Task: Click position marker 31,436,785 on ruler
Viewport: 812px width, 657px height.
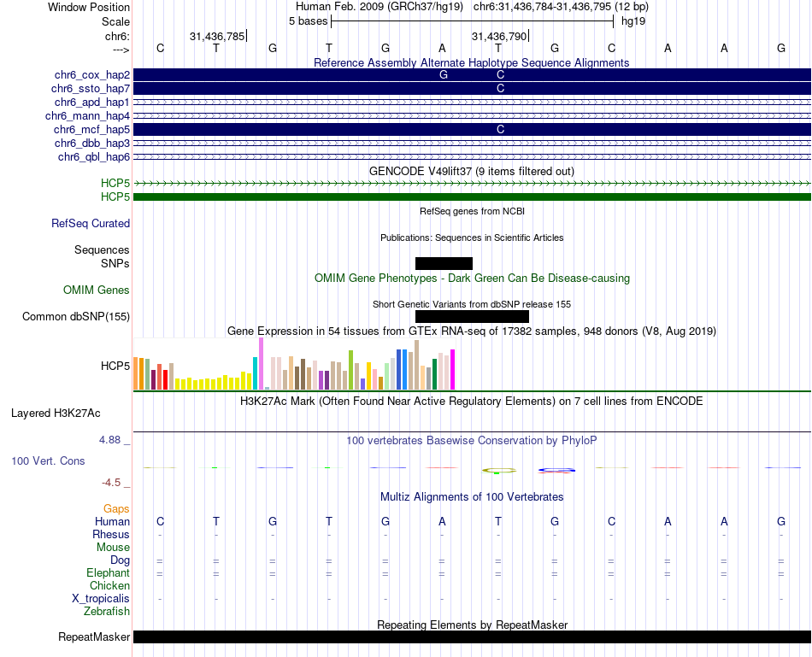Action: click(x=217, y=36)
